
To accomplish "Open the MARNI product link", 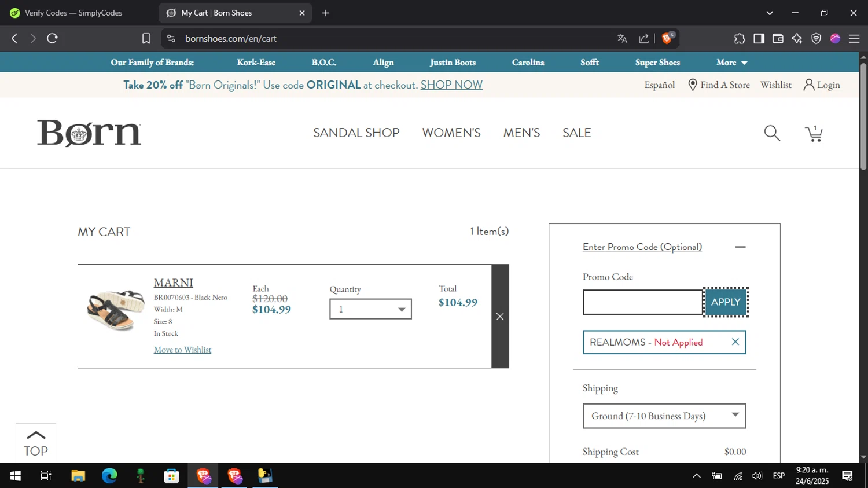I will [x=173, y=282].
